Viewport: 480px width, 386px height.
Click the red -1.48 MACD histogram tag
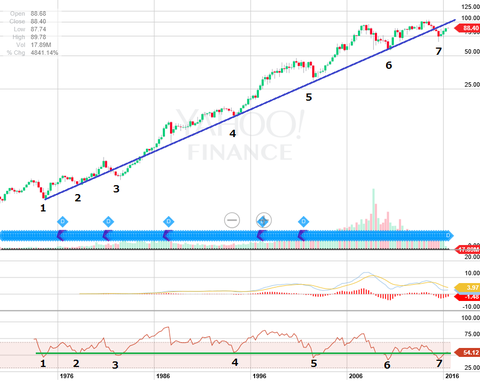[468, 297]
